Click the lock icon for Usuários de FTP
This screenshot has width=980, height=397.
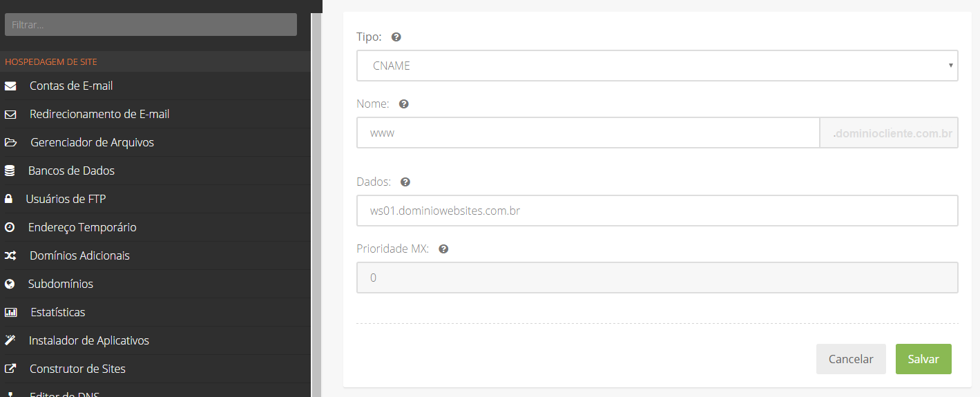click(x=9, y=199)
